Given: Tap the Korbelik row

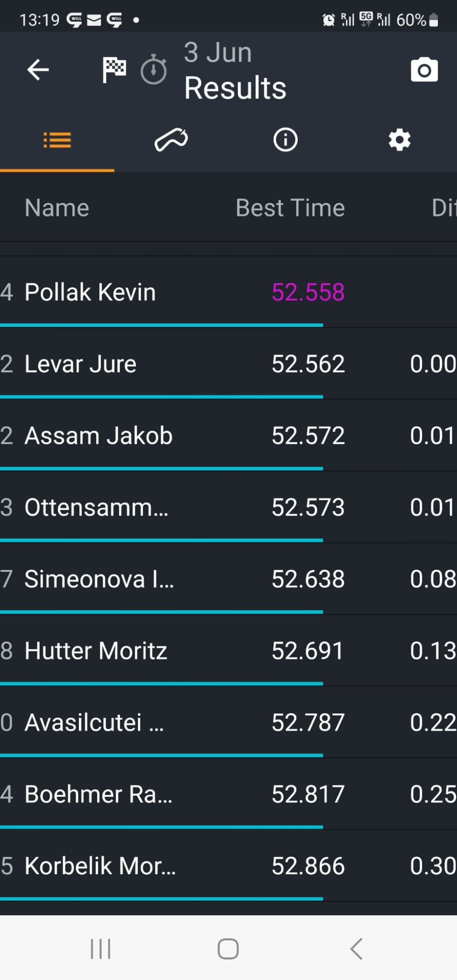Looking at the screenshot, I should point(228,866).
